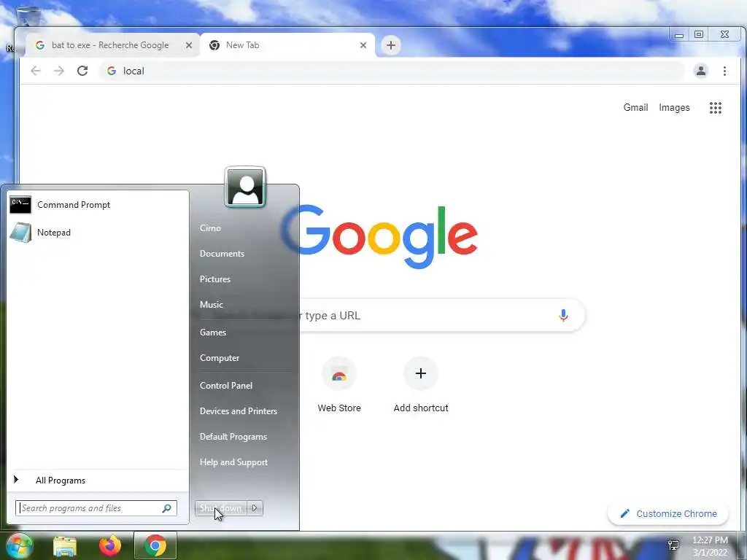Viewport: 747px width, 560px height.
Task: Open Chrome three-dot menu
Action: (724, 71)
